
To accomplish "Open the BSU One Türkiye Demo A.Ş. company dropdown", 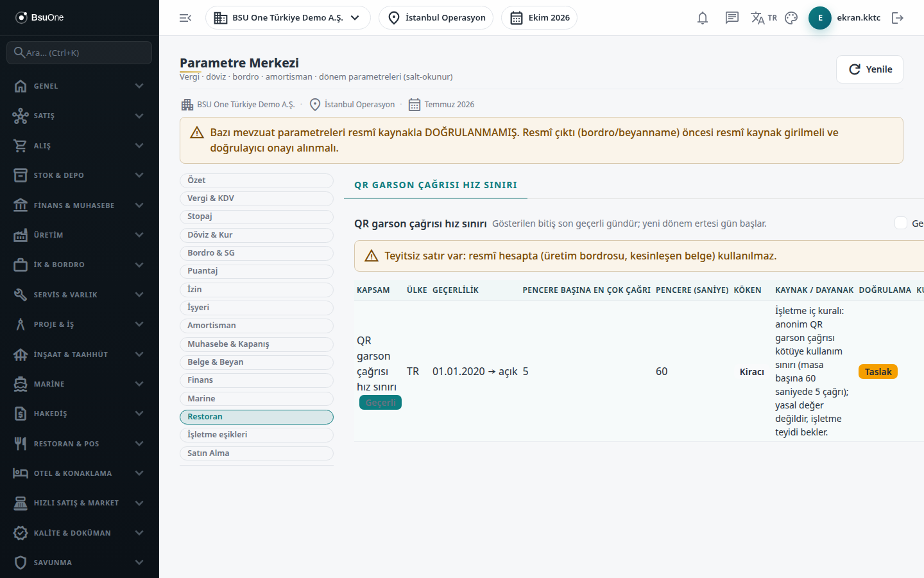I will (288, 18).
